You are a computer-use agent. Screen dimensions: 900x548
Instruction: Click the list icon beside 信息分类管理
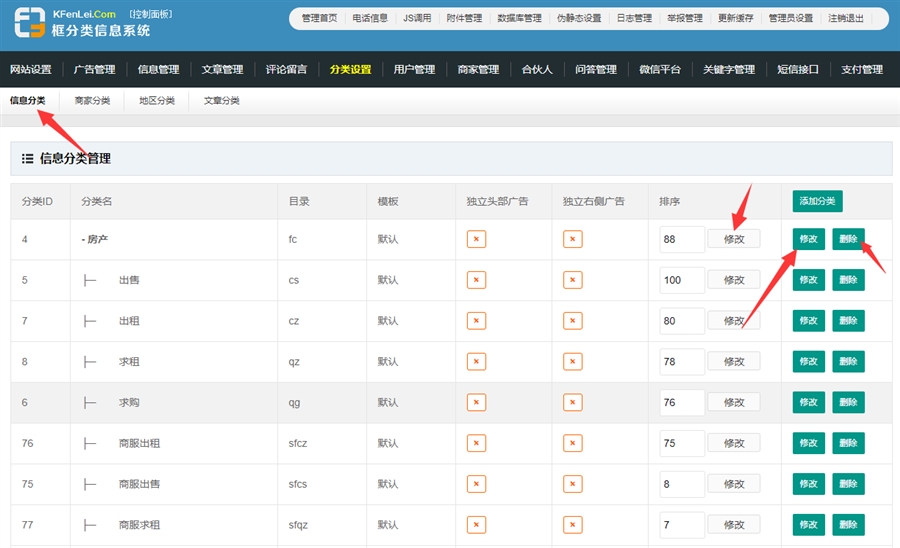[28, 159]
